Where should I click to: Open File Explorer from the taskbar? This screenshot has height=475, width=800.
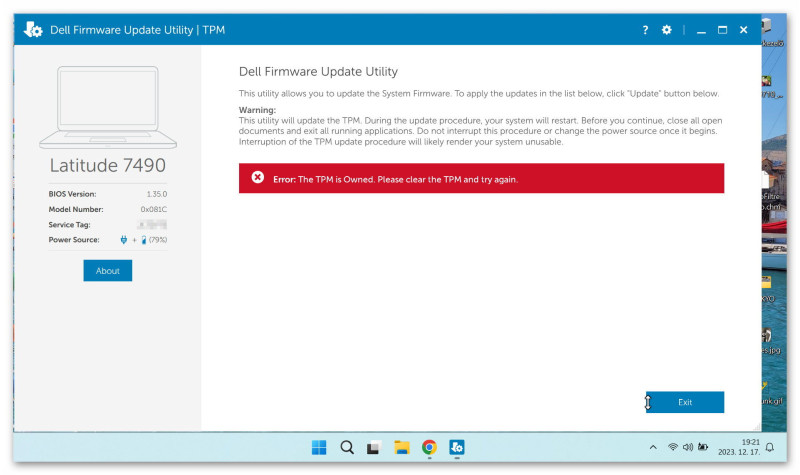(x=402, y=447)
